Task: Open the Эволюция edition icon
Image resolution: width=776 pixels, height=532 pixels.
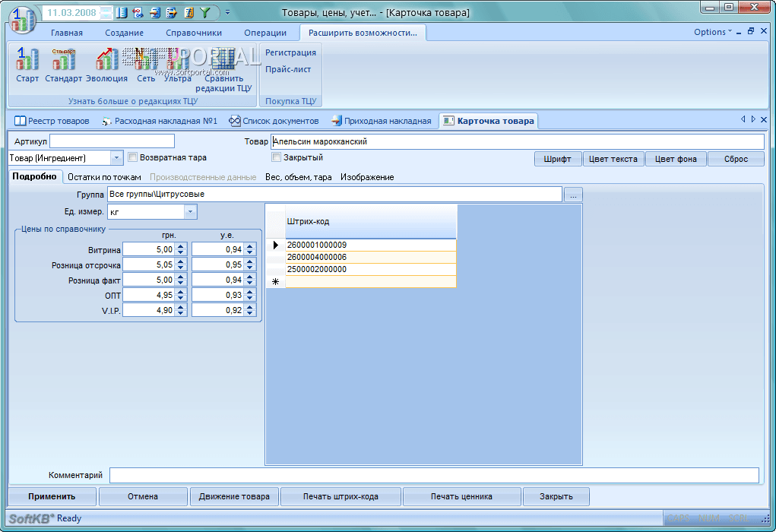Action: 106,59
